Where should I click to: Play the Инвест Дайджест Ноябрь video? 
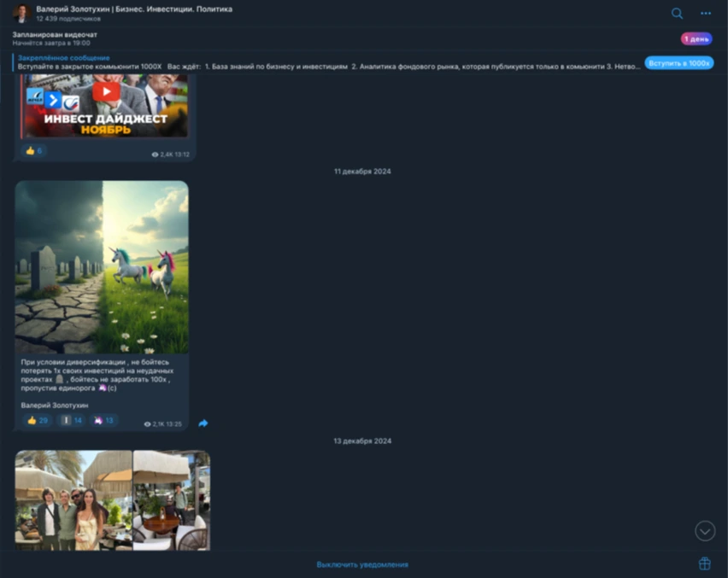click(x=106, y=91)
